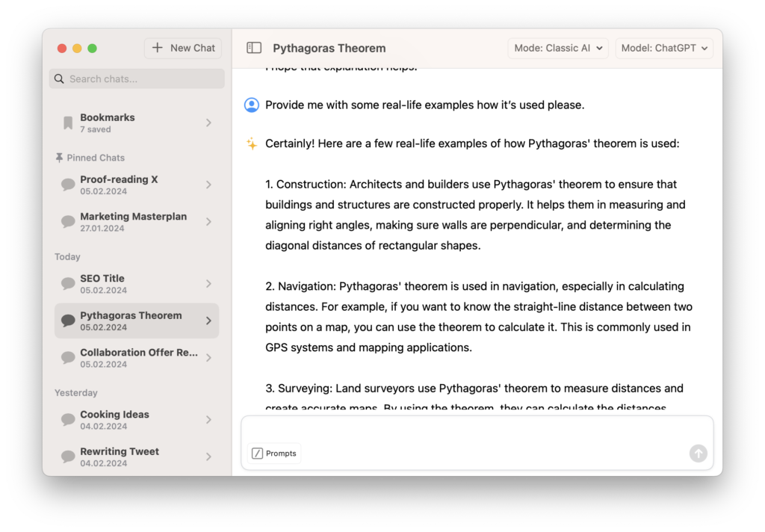Click chevron on SEO Title row

[x=209, y=284]
